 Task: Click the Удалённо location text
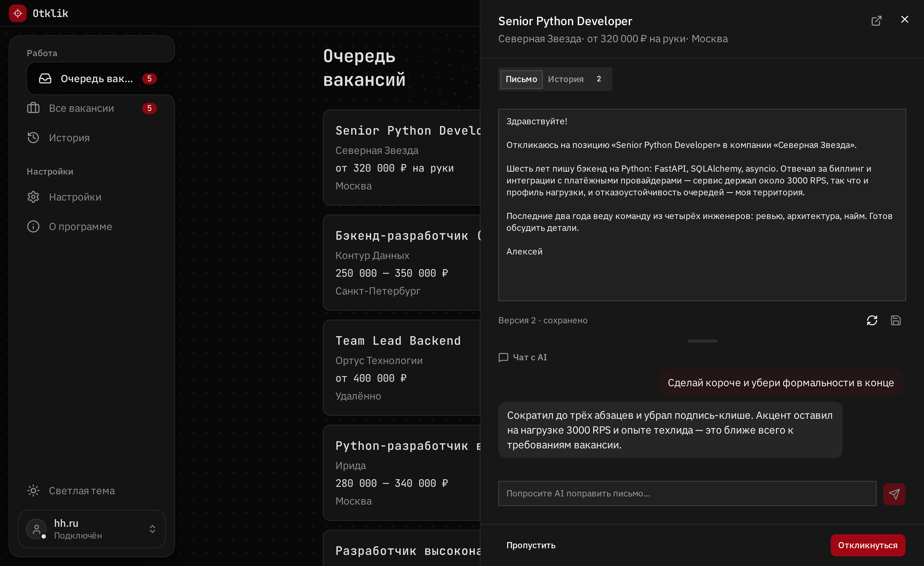[x=358, y=396]
